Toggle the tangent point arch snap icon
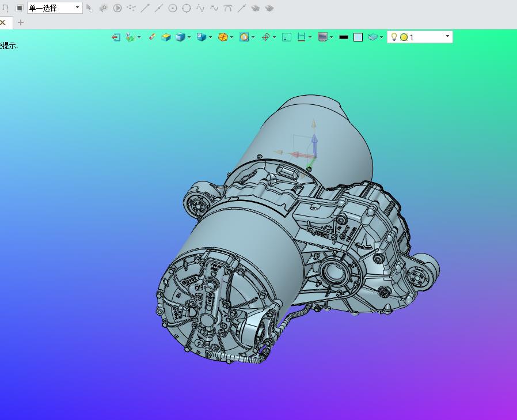 [x=227, y=8]
